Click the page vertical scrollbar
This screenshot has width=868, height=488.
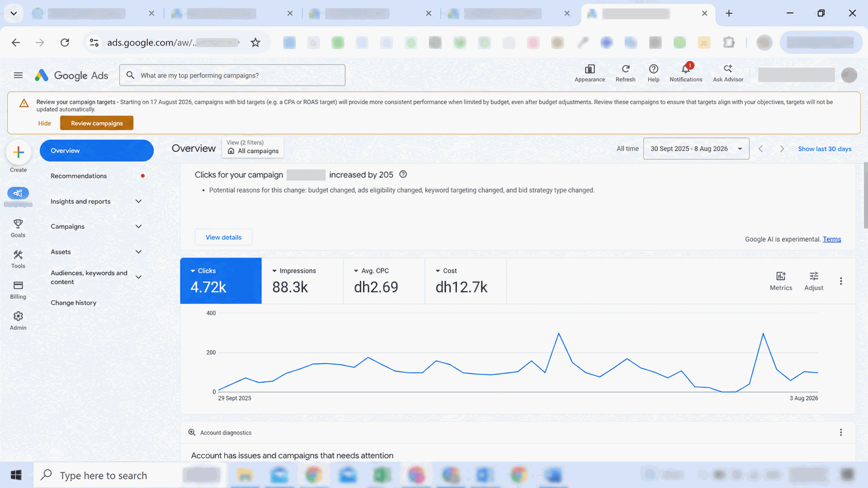[x=865, y=195]
